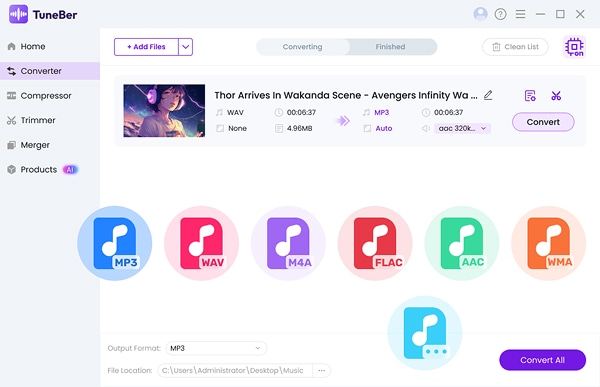Click the source None label
Viewport: 600px width, 387px height.
[x=237, y=128]
